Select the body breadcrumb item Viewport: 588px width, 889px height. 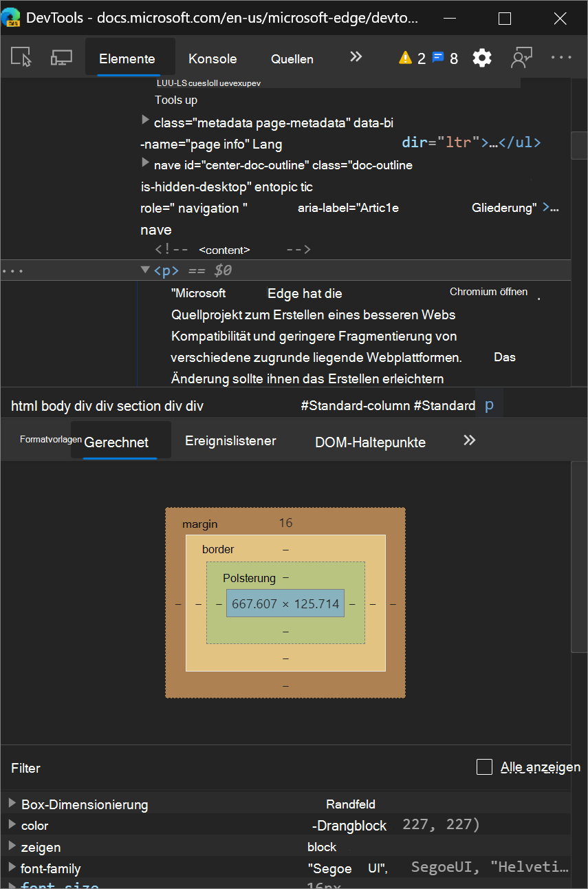[56, 406]
